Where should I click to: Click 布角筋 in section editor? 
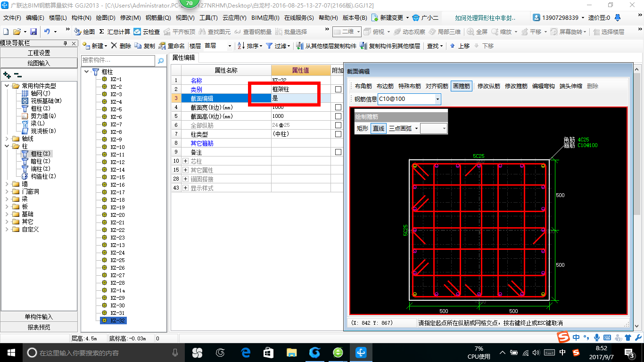pyautogui.click(x=363, y=86)
